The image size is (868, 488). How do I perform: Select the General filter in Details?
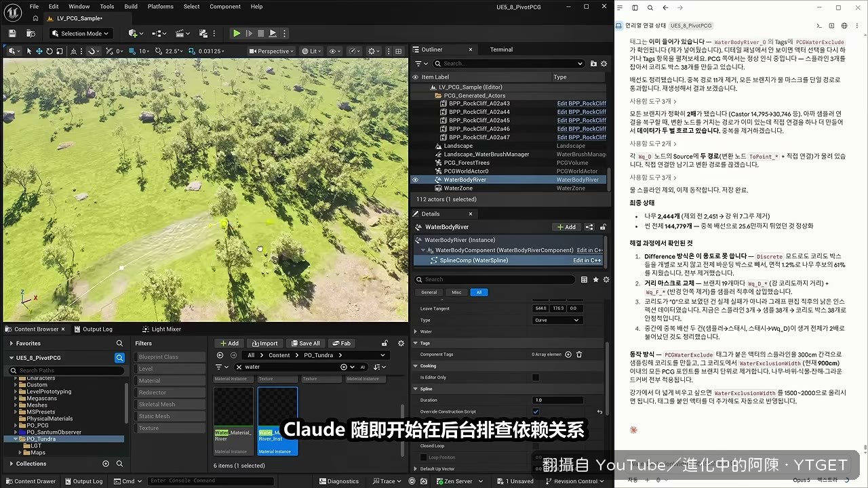tap(429, 292)
